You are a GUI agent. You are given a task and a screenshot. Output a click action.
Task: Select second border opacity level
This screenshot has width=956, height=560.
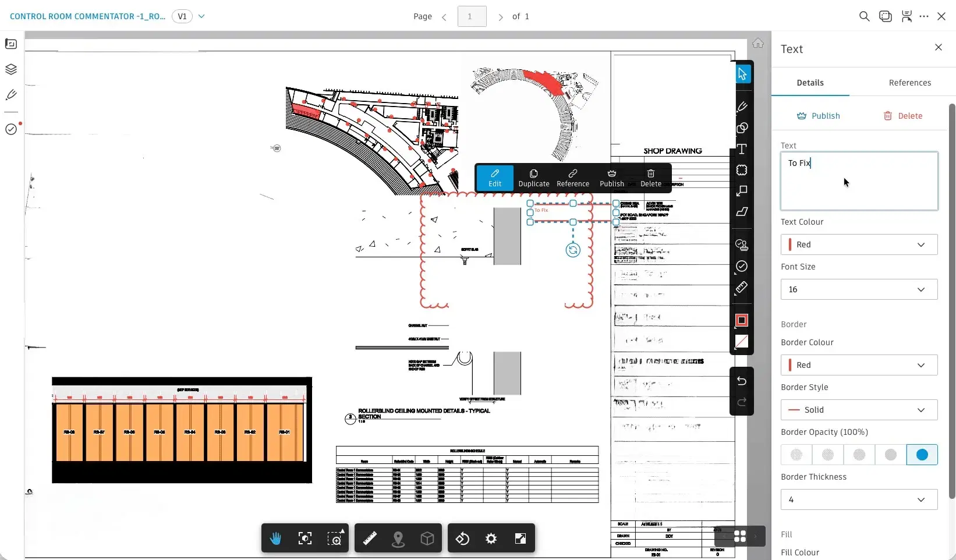point(828,455)
